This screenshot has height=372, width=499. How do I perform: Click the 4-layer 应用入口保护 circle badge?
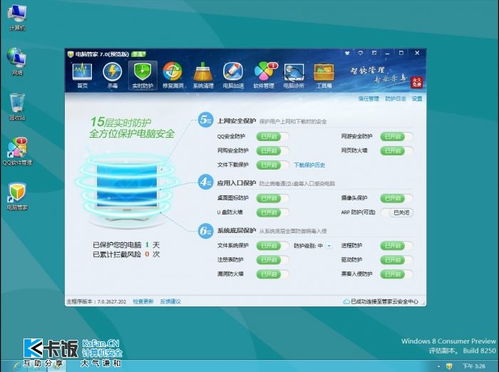click(205, 182)
